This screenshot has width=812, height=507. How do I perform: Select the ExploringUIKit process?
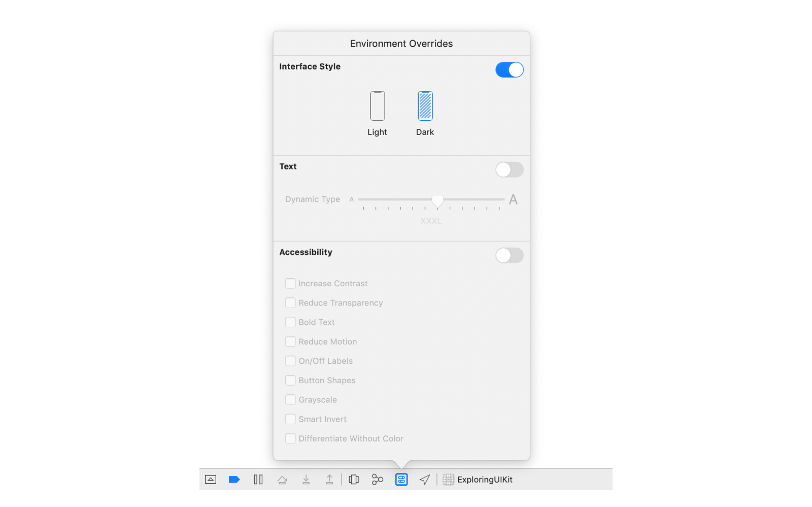click(478, 480)
